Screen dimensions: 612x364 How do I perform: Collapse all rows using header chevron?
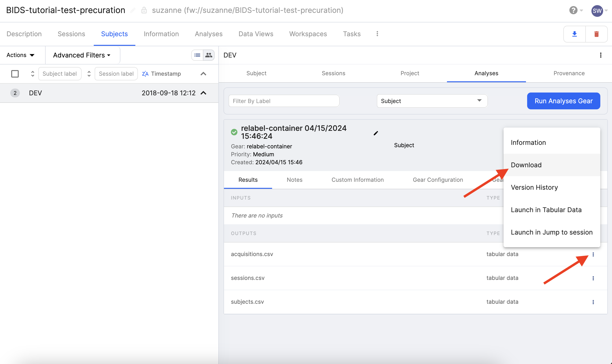[203, 74]
